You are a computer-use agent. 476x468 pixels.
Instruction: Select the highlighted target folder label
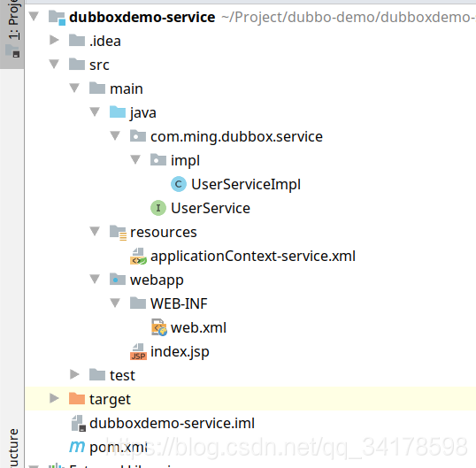pyautogui.click(x=110, y=400)
